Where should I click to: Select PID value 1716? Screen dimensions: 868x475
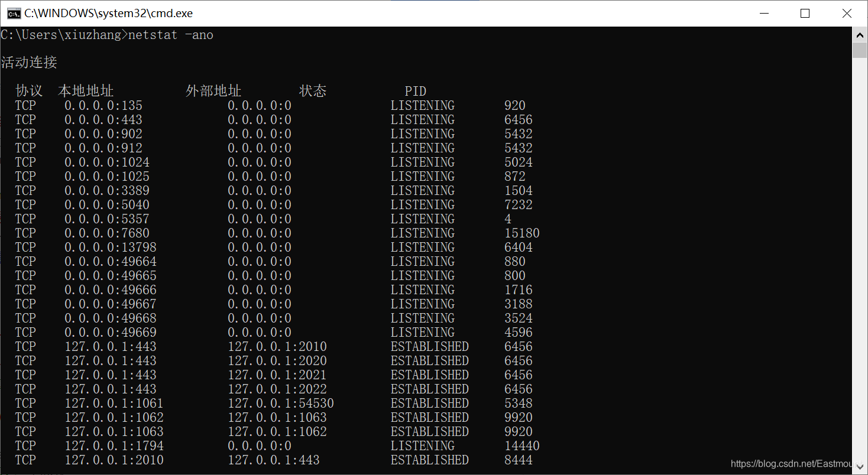[x=519, y=290]
